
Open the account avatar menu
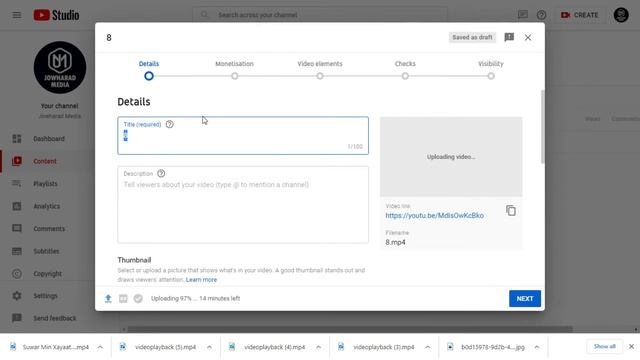click(621, 15)
